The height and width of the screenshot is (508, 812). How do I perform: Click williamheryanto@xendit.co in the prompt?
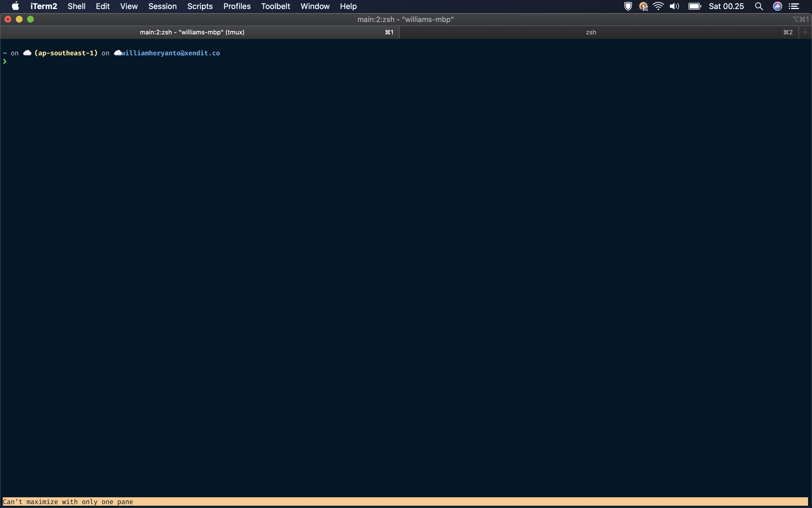pyautogui.click(x=171, y=53)
